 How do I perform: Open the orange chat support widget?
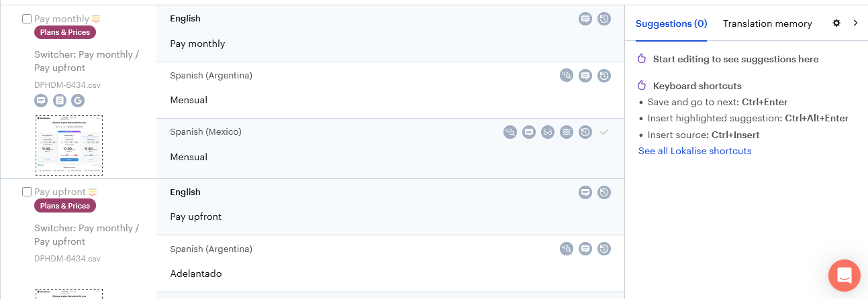pos(844,275)
